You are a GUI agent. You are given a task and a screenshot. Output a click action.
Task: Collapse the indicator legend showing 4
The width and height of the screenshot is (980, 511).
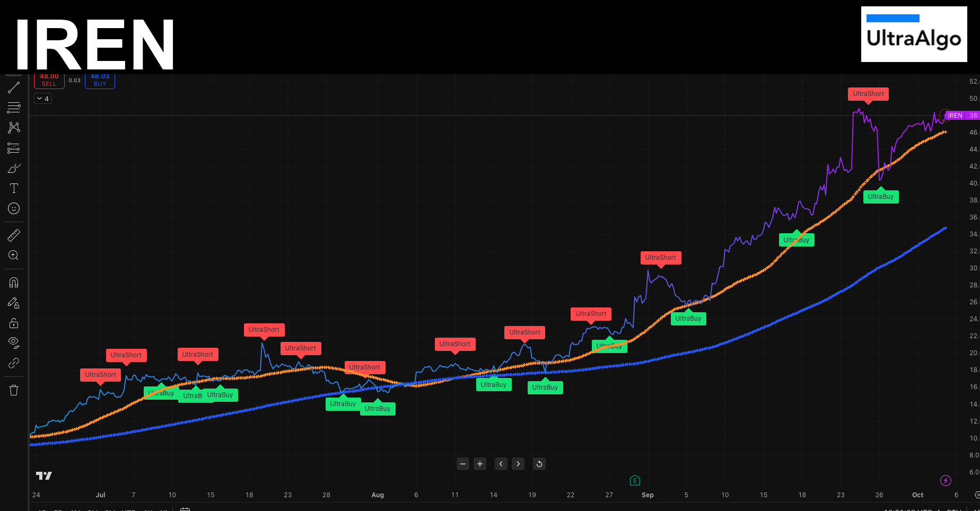pos(43,99)
